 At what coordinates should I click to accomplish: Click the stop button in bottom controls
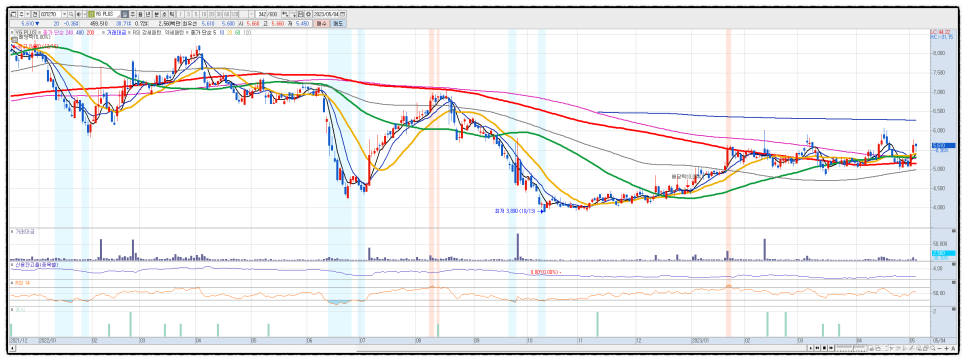coord(824,348)
